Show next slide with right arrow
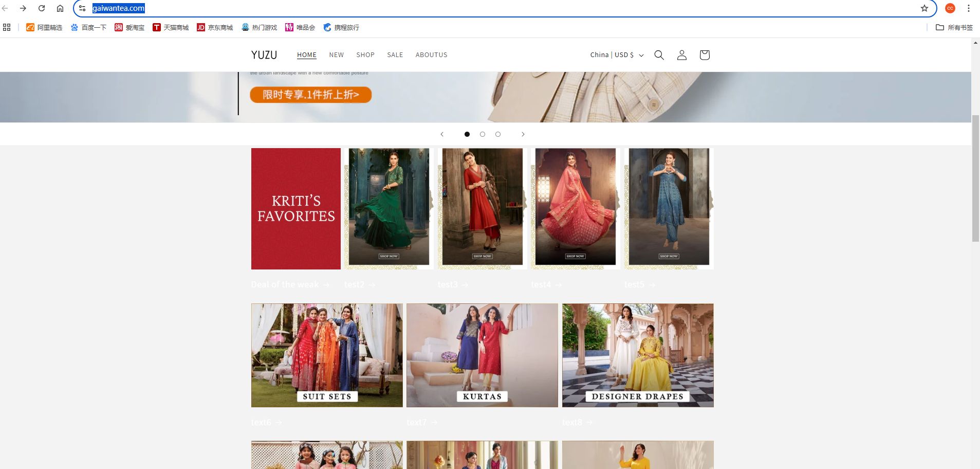980x469 pixels. [x=523, y=134]
